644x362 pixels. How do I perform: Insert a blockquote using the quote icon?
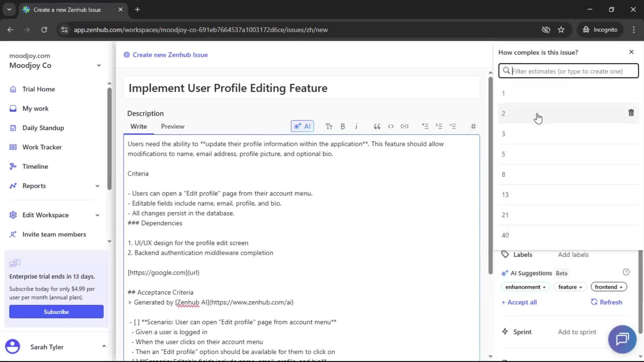pyautogui.click(x=377, y=126)
